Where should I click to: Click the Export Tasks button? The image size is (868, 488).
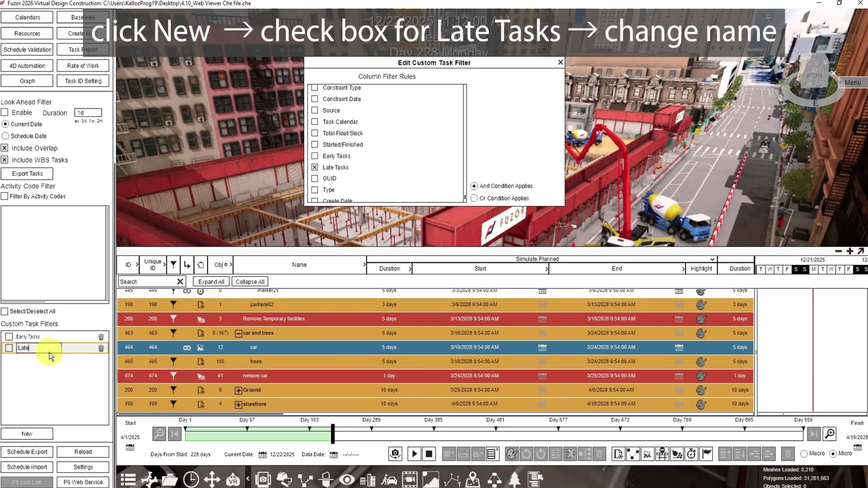pyautogui.click(x=27, y=174)
